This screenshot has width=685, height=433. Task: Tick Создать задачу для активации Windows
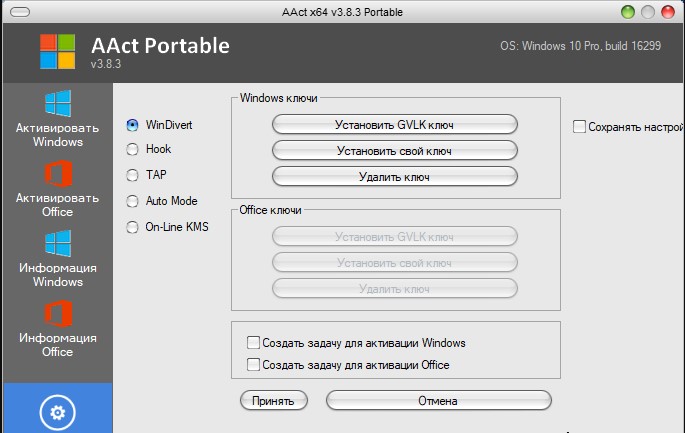(254, 343)
